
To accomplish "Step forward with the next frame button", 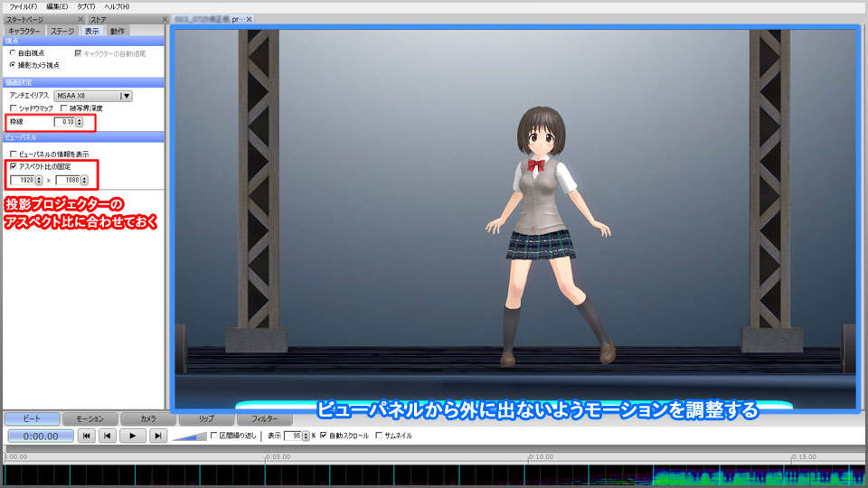I will pos(157,436).
